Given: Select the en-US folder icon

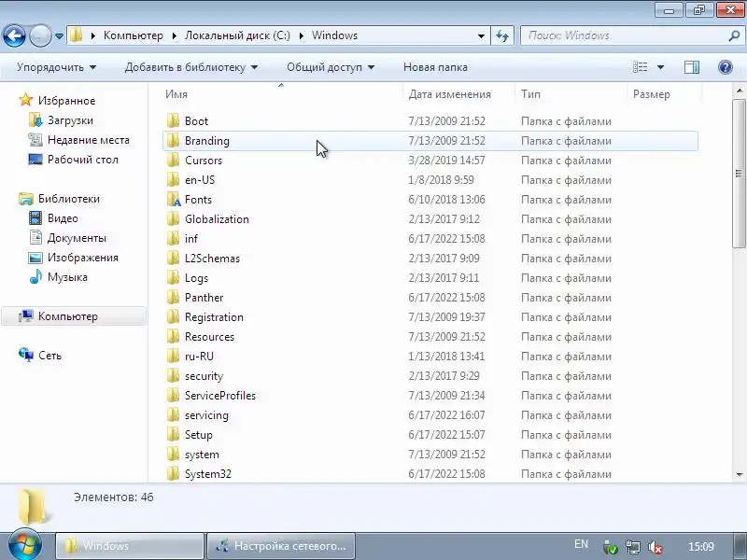Looking at the screenshot, I should click(173, 179).
